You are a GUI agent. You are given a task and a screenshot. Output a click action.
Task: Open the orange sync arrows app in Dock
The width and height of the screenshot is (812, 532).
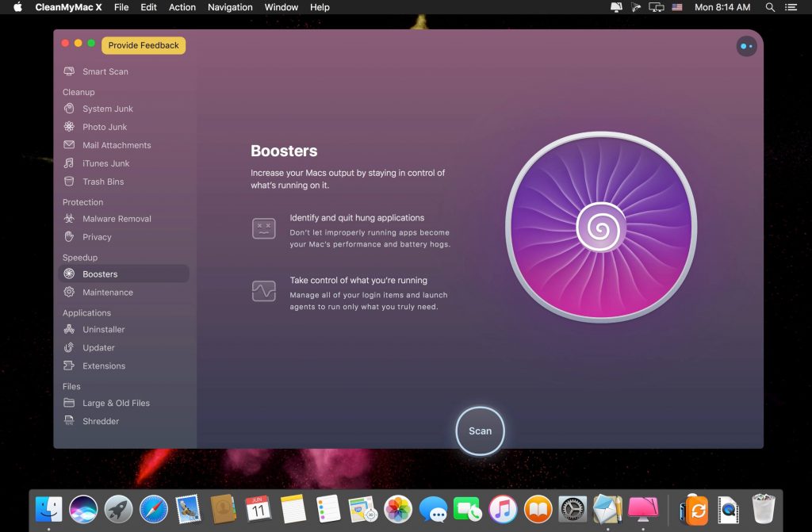(x=694, y=509)
